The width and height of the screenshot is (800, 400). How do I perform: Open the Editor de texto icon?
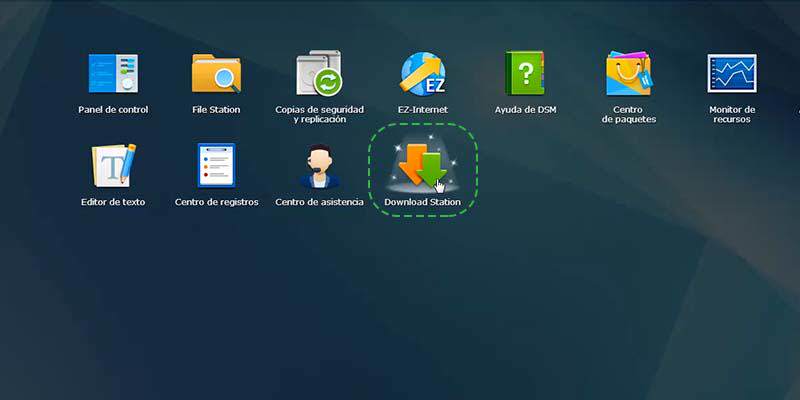tap(113, 165)
